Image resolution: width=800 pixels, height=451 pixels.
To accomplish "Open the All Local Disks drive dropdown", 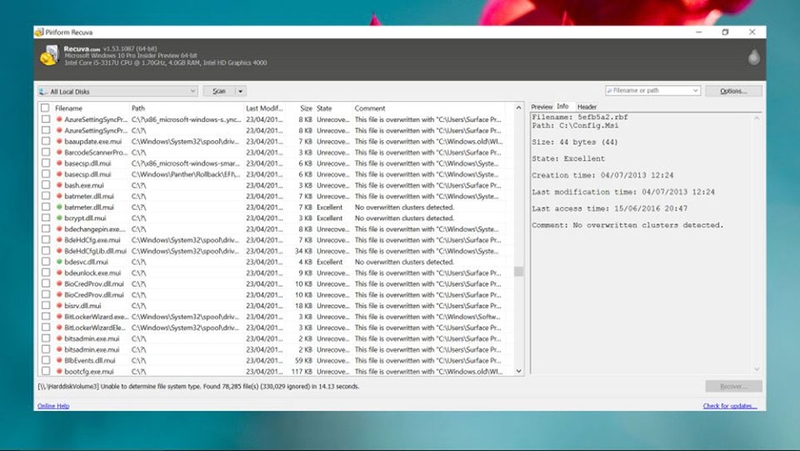I will tap(117, 91).
